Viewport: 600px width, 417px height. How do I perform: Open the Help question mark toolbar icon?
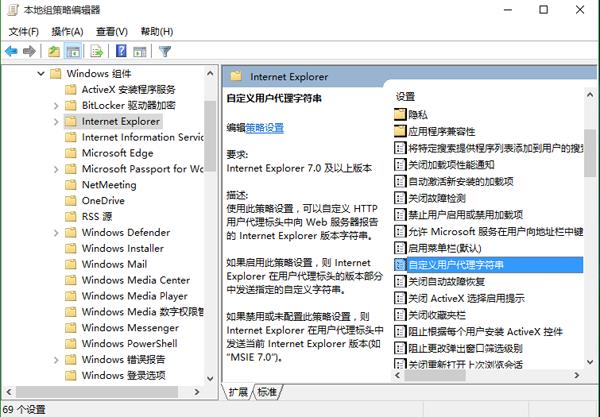[121, 51]
